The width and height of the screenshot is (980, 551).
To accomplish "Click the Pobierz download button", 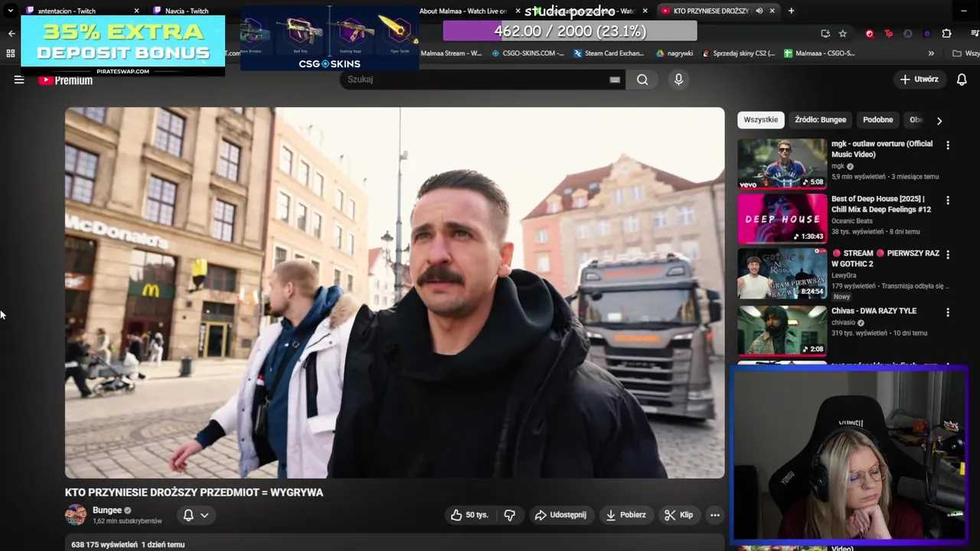I will tap(626, 515).
